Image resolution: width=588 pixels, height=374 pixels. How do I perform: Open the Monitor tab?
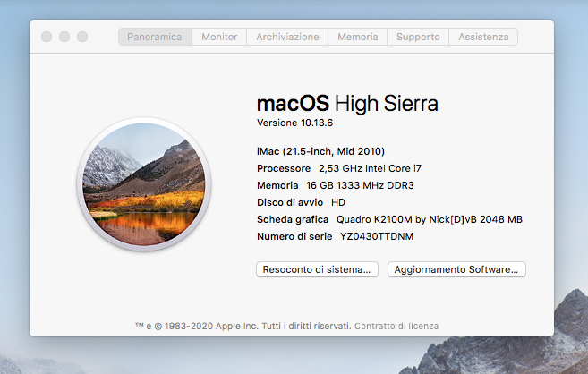coord(219,37)
